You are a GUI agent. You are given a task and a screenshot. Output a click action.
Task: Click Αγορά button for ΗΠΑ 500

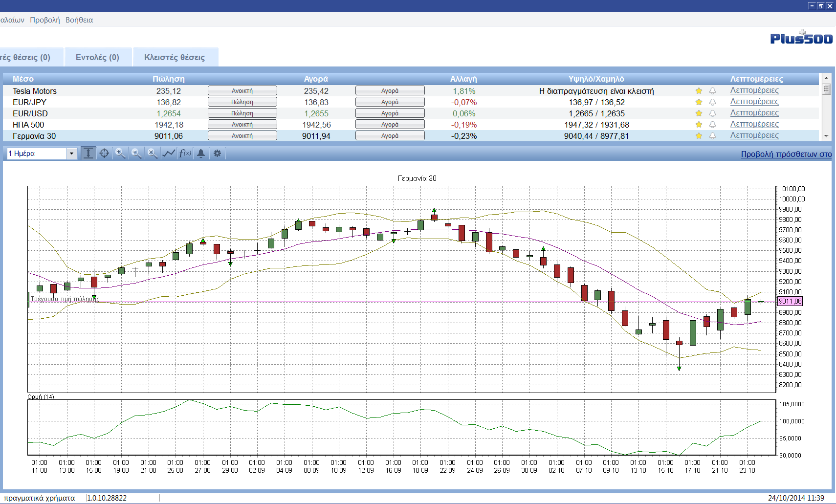390,125
